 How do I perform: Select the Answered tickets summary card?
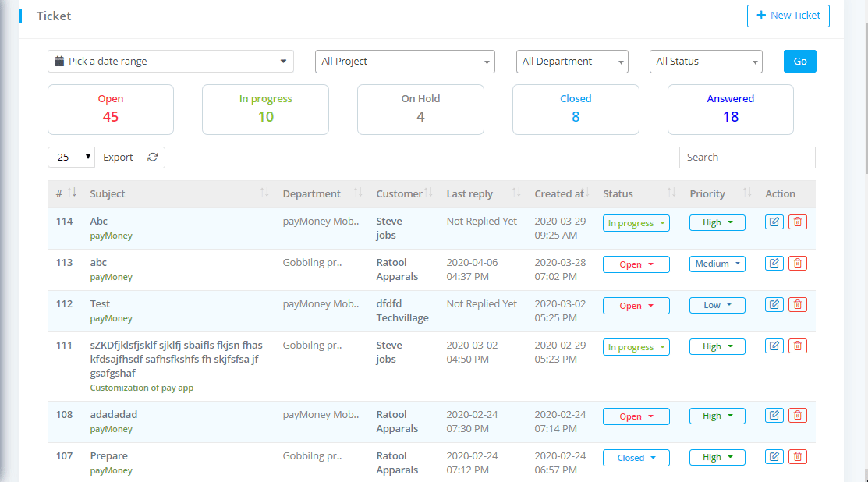[x=730, y=109]
